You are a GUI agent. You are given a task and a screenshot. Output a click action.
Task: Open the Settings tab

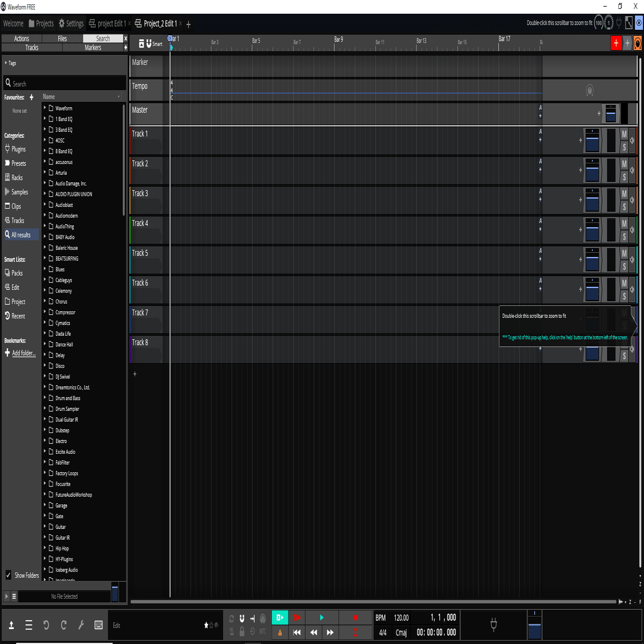(x=71, y=23)
